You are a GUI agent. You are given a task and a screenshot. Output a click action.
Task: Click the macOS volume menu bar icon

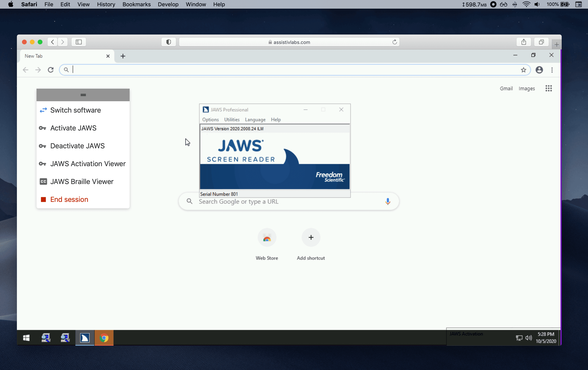click(537, 4)
